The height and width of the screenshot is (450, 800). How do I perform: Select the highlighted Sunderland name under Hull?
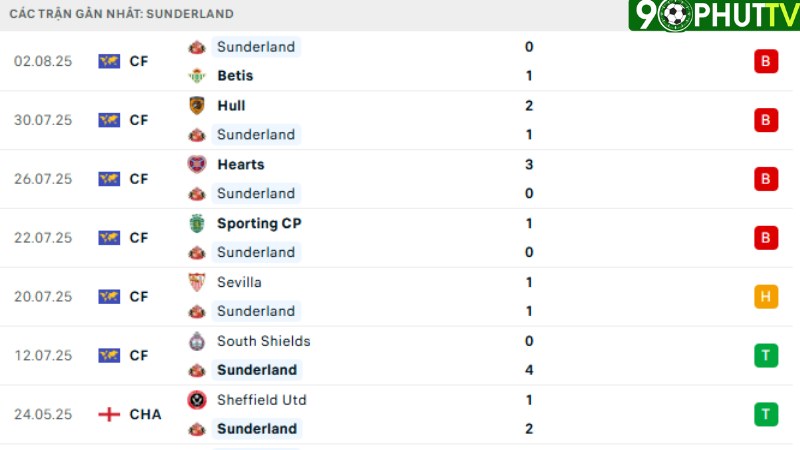[x=256, y=135]
